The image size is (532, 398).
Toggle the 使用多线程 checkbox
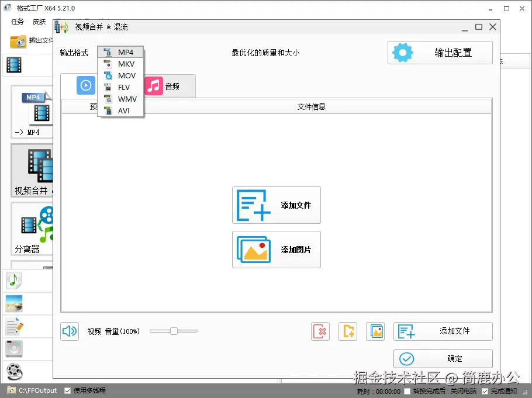67,390
